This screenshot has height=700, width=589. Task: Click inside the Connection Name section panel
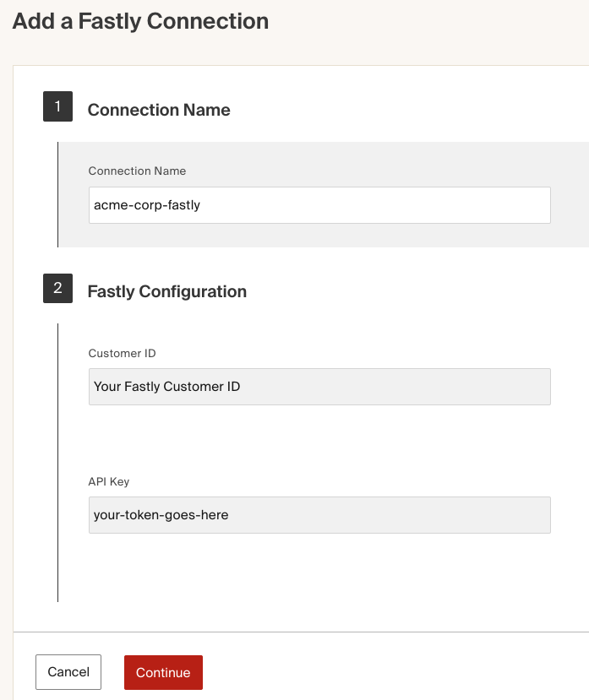tap(338, 236)
